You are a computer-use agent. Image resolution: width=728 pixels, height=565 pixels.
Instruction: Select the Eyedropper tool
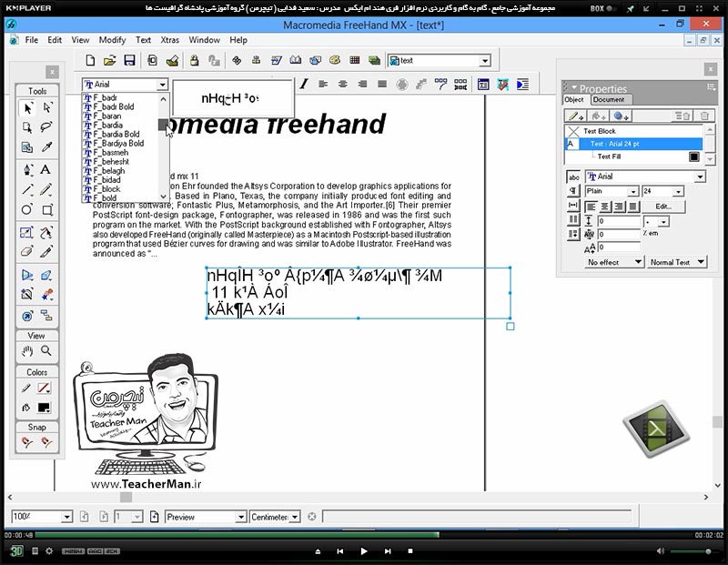point(46,147)
